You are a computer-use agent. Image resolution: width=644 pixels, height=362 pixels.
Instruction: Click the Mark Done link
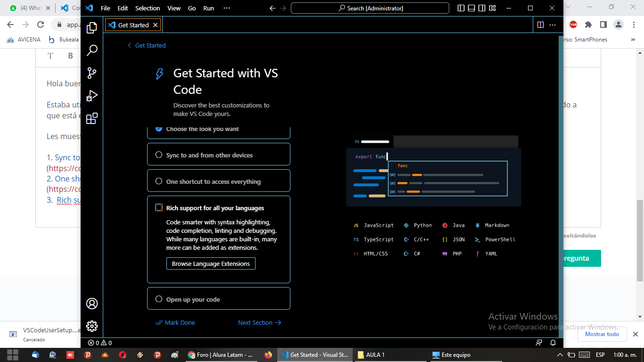click(x=175, y=322)
